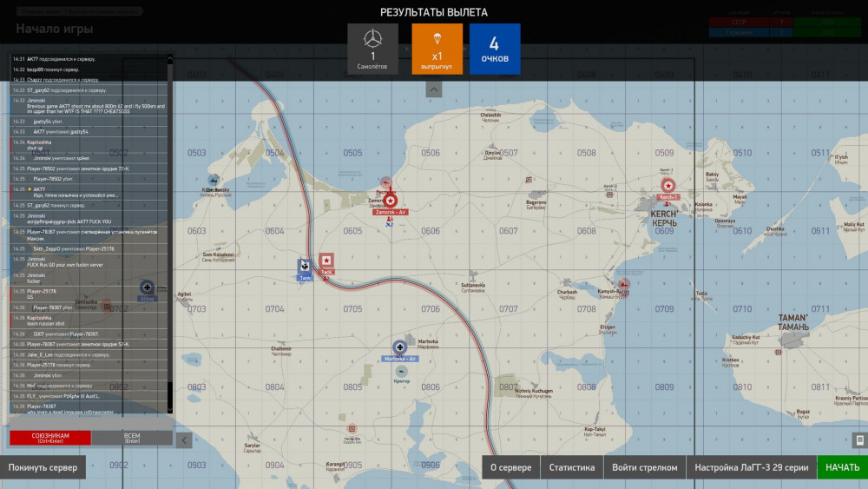Click the red target icon below Taman
Image resolution: width=868 pixels, height=489 pixels.
pos(779,353)
